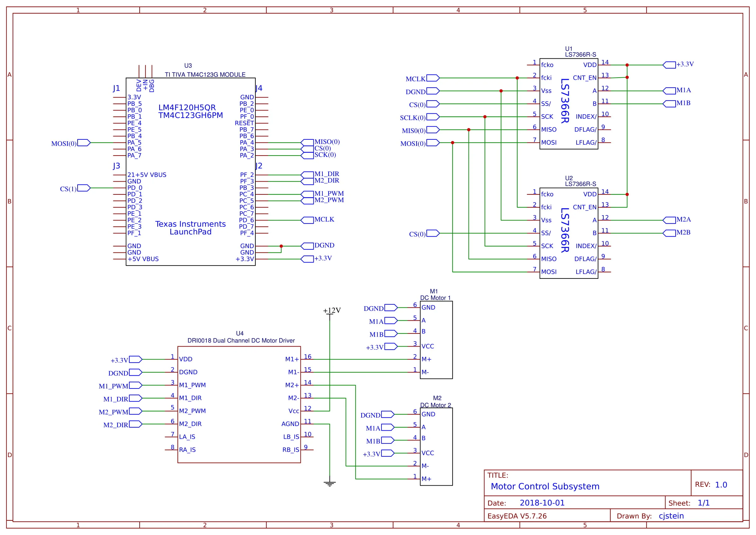The height and width of the screenshot is (535, 756).
Task: Click the author name cjstein
Action: (x=671, y=516)
